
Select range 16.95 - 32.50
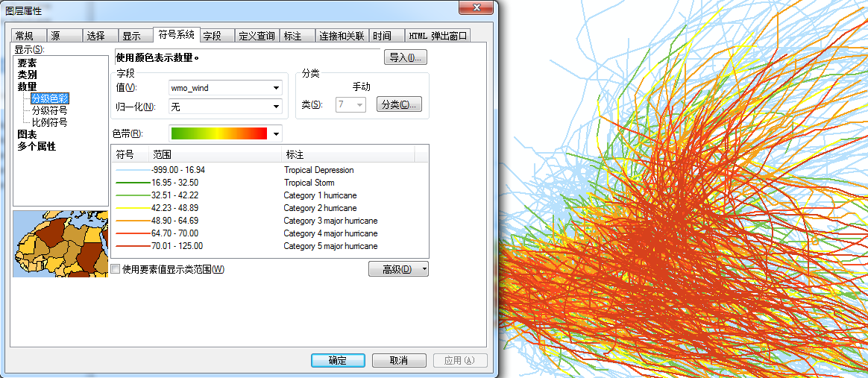point(174,183)
